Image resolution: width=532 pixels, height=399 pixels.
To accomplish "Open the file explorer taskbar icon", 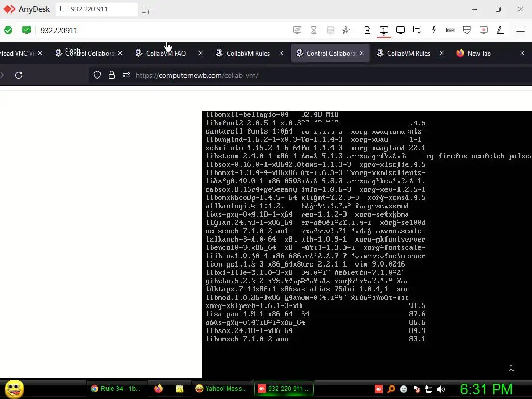I will pyautogui.click(x=179, y=389).
